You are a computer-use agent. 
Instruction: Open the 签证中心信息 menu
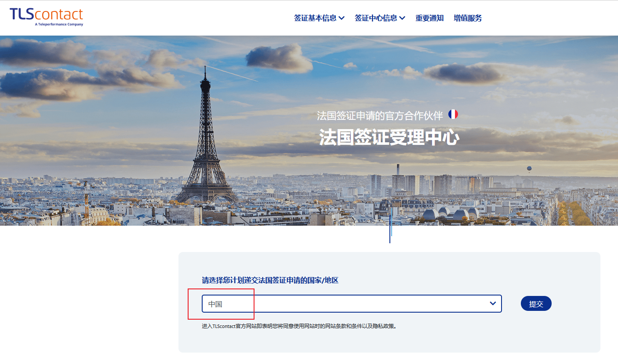point(380,18)
